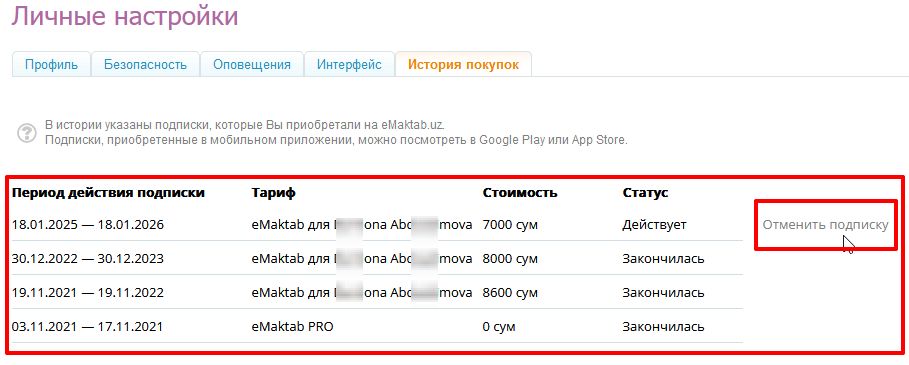
Task: Click the Стоимость column header
Action: [520, 193]
